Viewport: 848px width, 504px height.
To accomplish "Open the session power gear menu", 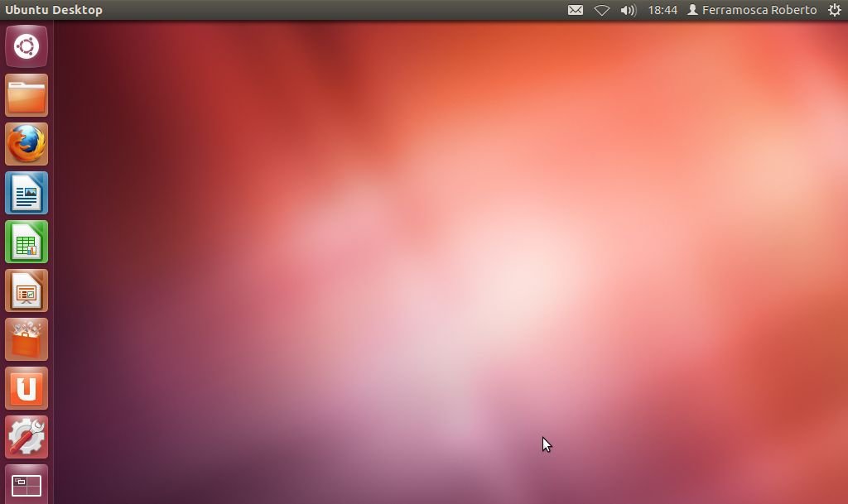I will point(834,10).
